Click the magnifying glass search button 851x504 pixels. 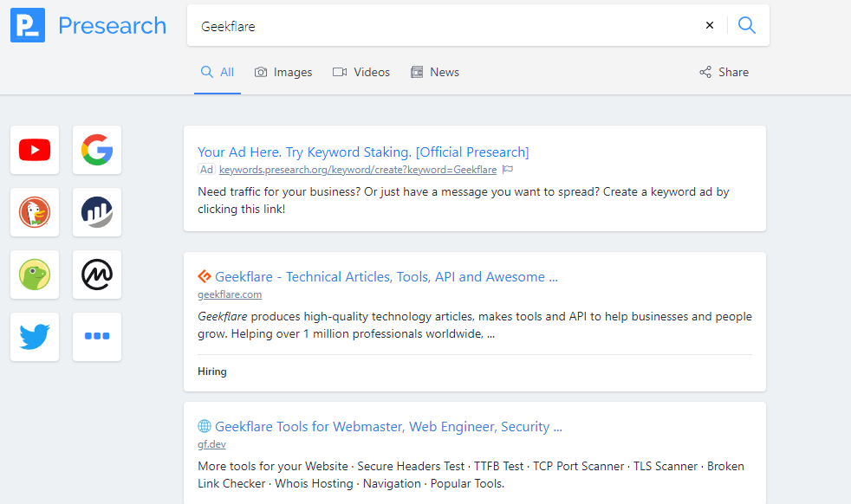click(746, 25)
